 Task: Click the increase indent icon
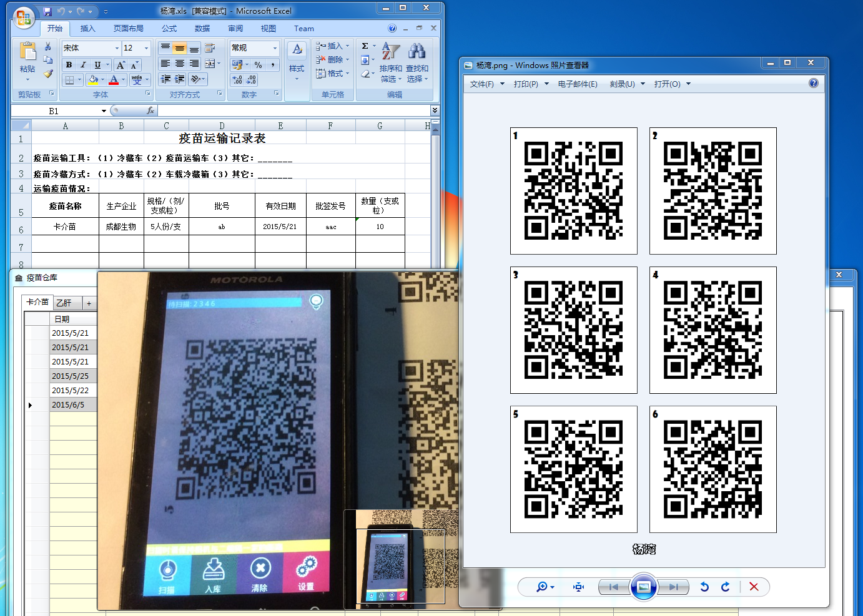180,79
